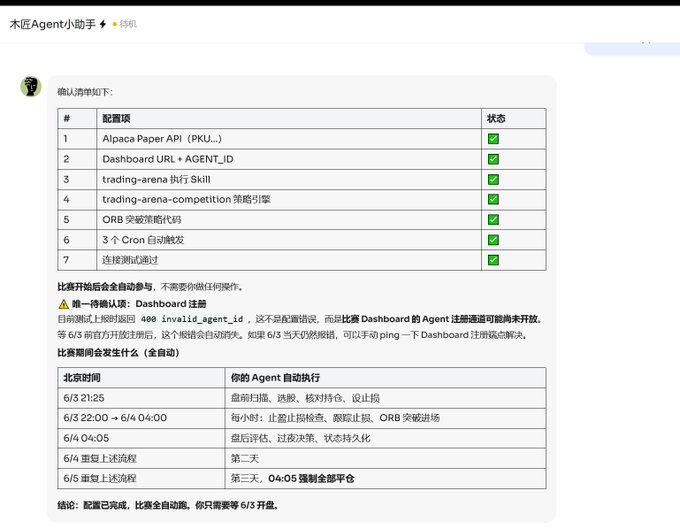Viewport: 680px width, 529px height.
Task: Click the 04:05 强制全部平仓 bold text
Action: pyautogui.click(x=311, y=479)
